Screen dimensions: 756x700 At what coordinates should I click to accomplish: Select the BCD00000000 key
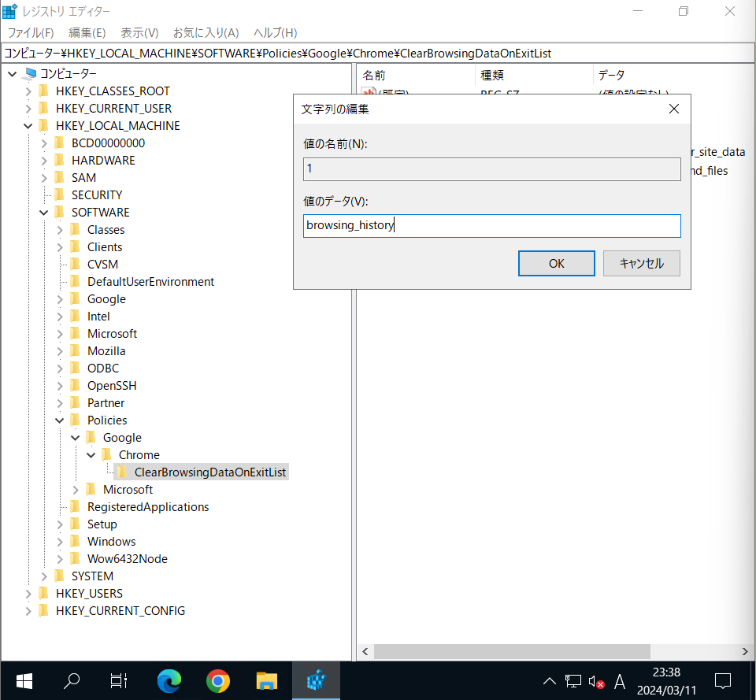point(108,143)
